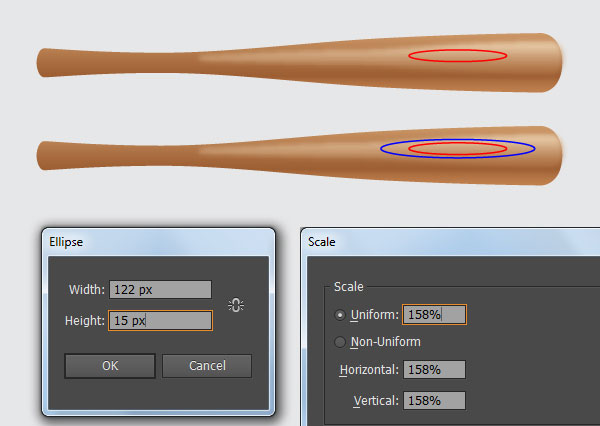Image resolution: width=600 pixels, height=426 pixels.
Task: Toggle the constrain proportions link icon
Action: click(x=236, y=305)
